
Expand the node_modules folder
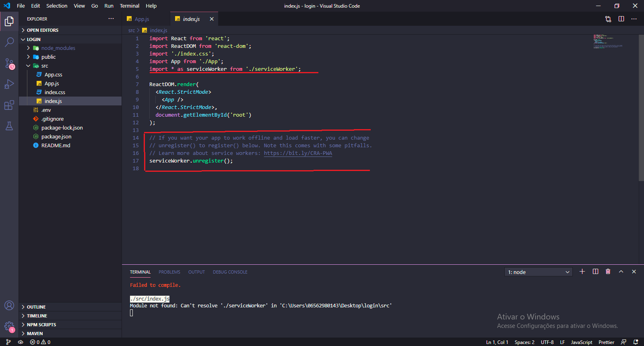click(58, 48)
